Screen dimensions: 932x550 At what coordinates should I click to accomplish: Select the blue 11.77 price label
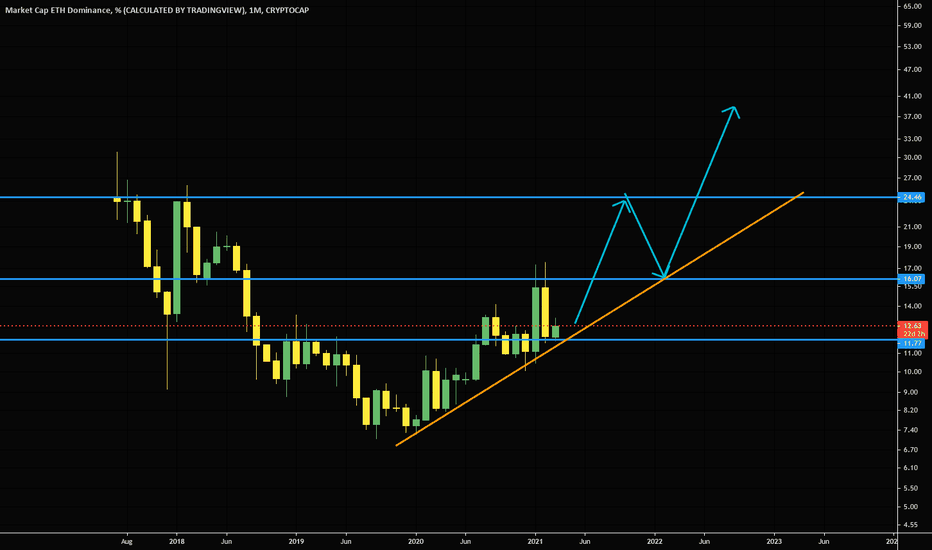[x=912, y=344]
